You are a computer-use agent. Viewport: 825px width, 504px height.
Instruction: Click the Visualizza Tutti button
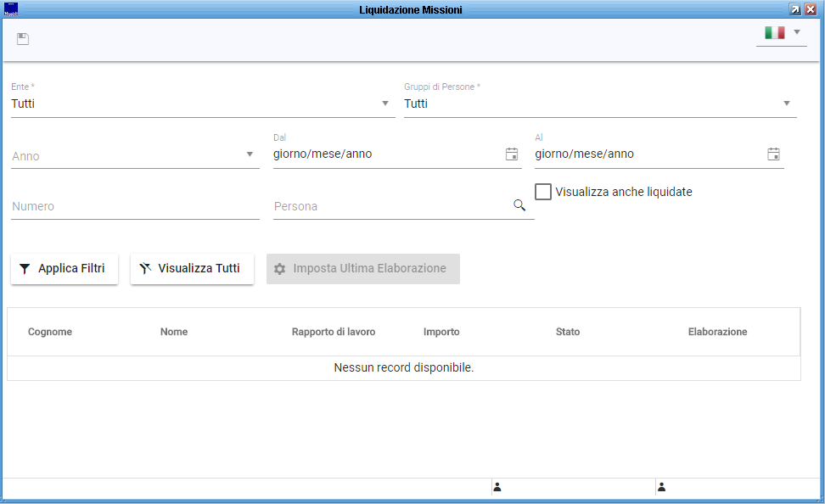(x=192, y=269)
